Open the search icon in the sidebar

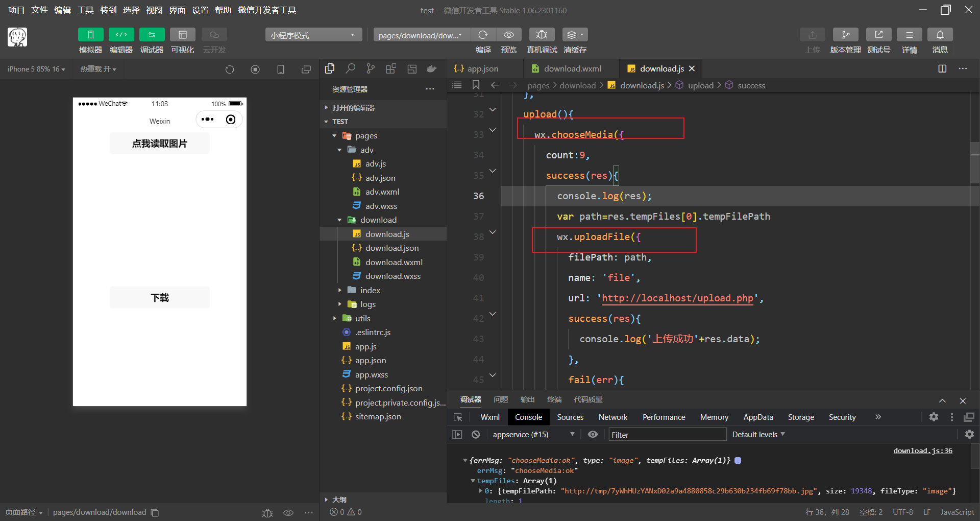350,68
